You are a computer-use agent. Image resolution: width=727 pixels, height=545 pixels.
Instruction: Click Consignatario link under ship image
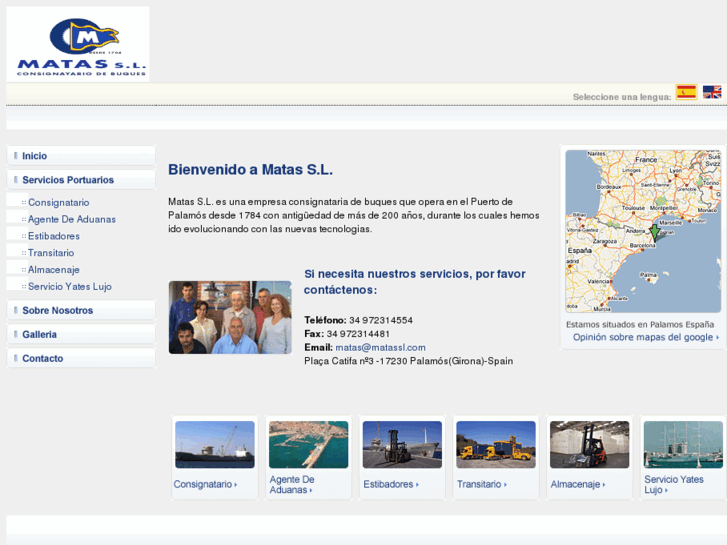205,484
